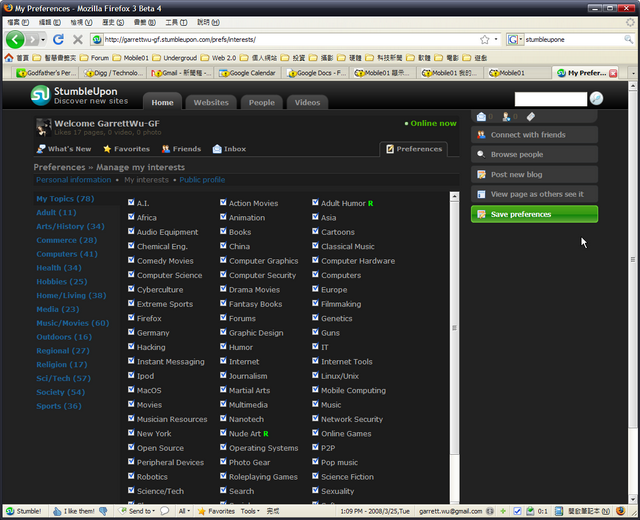Viewport: 640px width, 520px height.
Task: Click the Forum bookmark folder
Action: [x=95, y=58]
